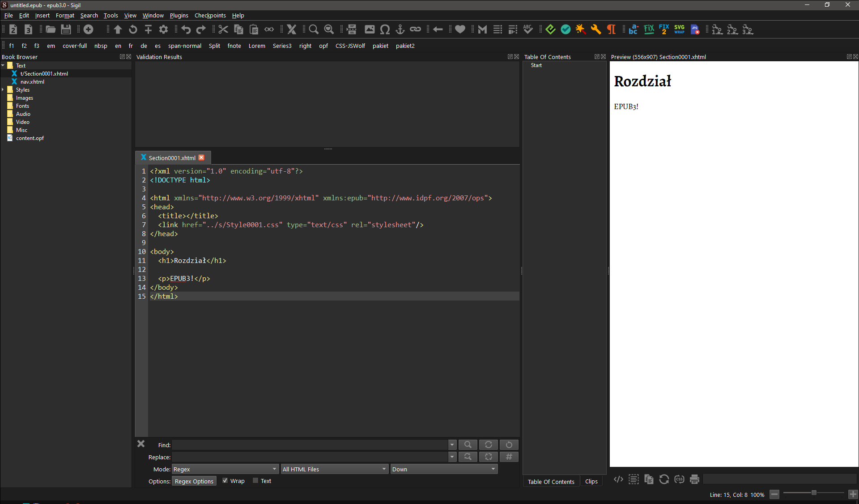
Task: Expand the Styles folder in Book Browser
Action: (3, 90)
